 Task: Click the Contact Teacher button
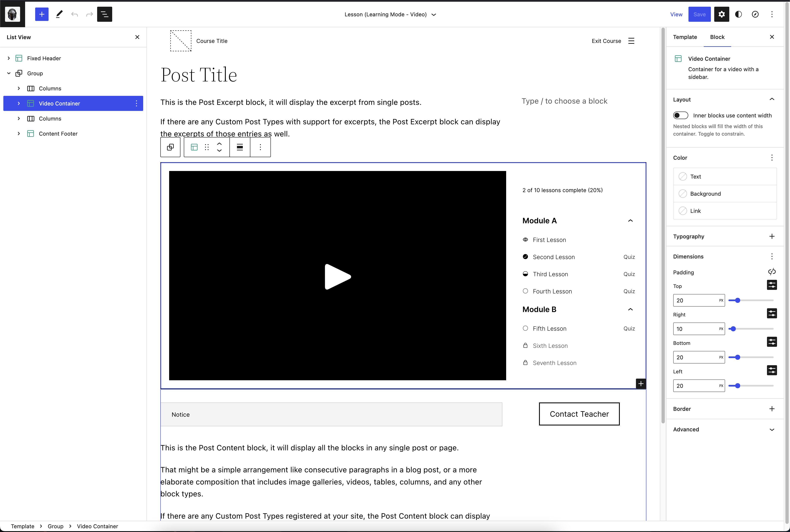point(579,414)
